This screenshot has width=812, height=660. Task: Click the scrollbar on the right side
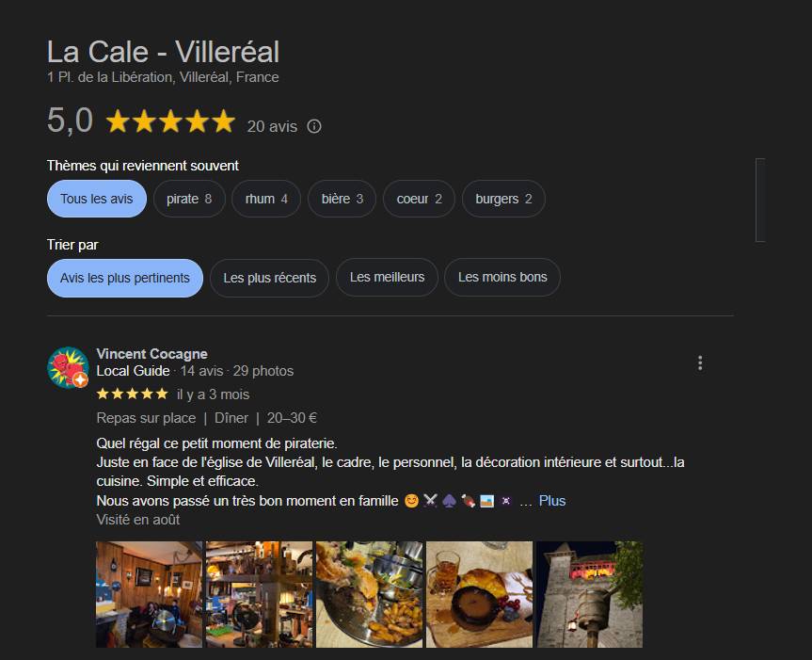pos(760,200)
